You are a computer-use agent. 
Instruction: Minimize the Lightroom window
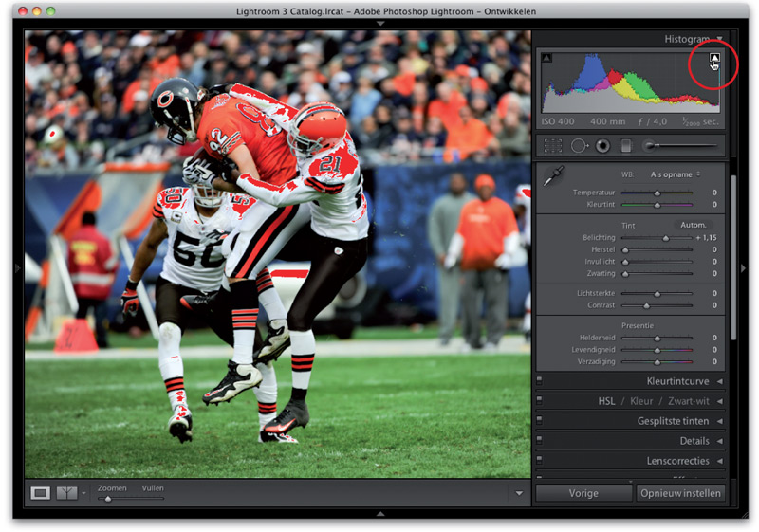coord(37,11)
